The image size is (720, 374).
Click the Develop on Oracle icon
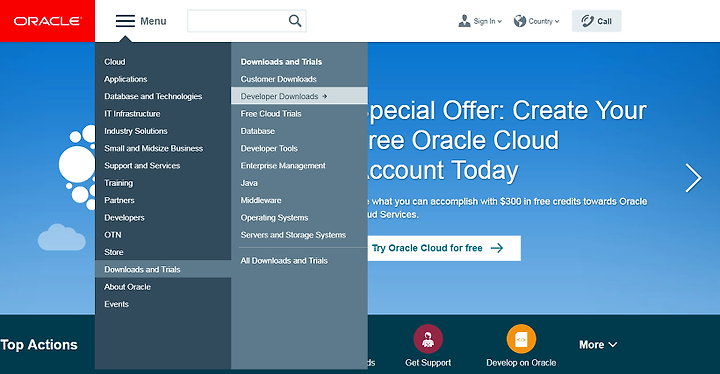521,339
